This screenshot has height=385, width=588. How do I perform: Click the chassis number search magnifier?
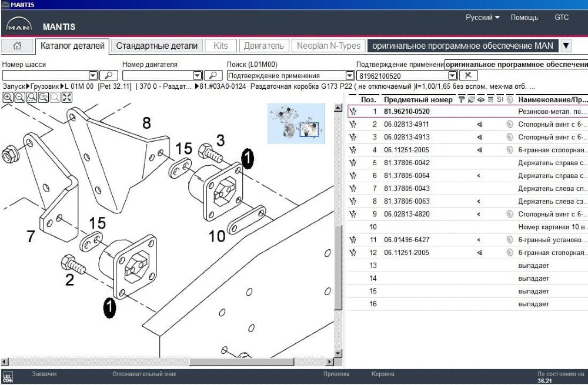click(108, 75)
